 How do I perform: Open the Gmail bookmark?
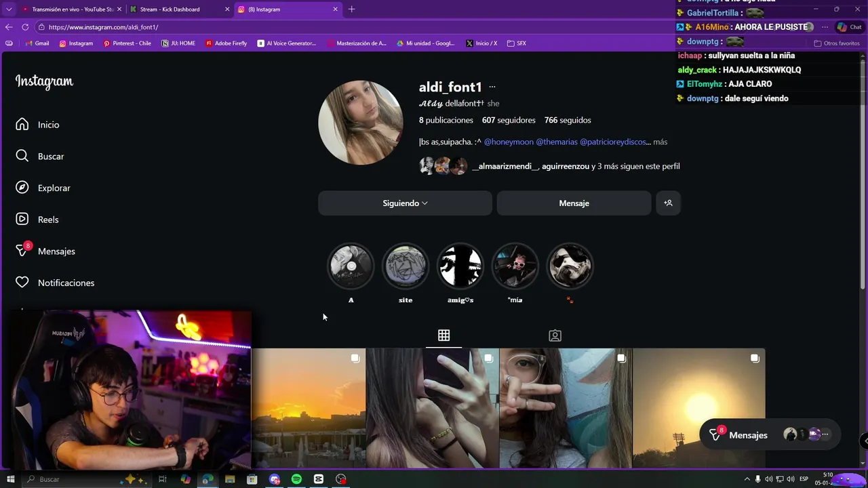[x=37, y=43]
